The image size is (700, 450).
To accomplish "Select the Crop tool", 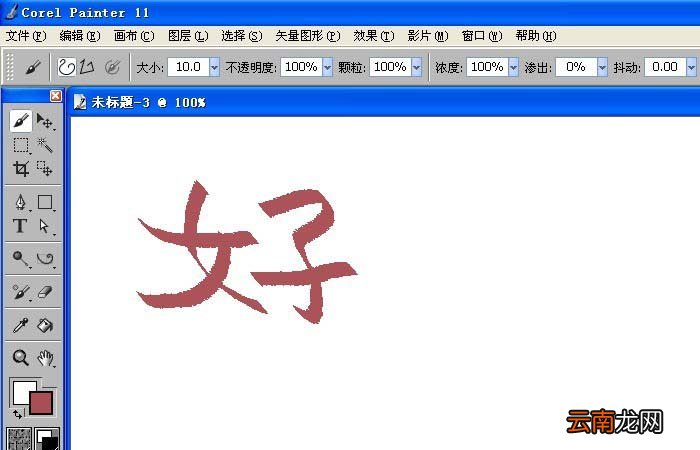I will pos(21,169).
